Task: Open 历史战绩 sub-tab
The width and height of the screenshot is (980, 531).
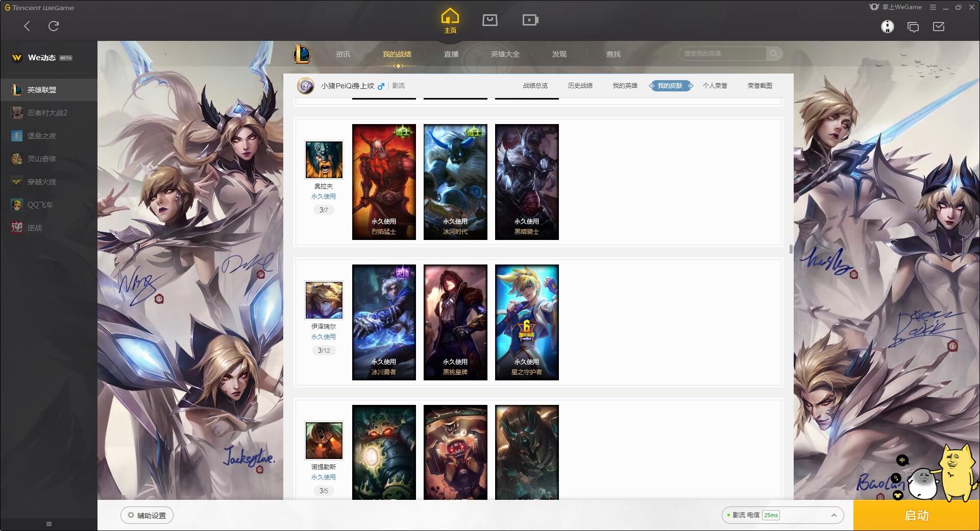Action: pos(580,86)
